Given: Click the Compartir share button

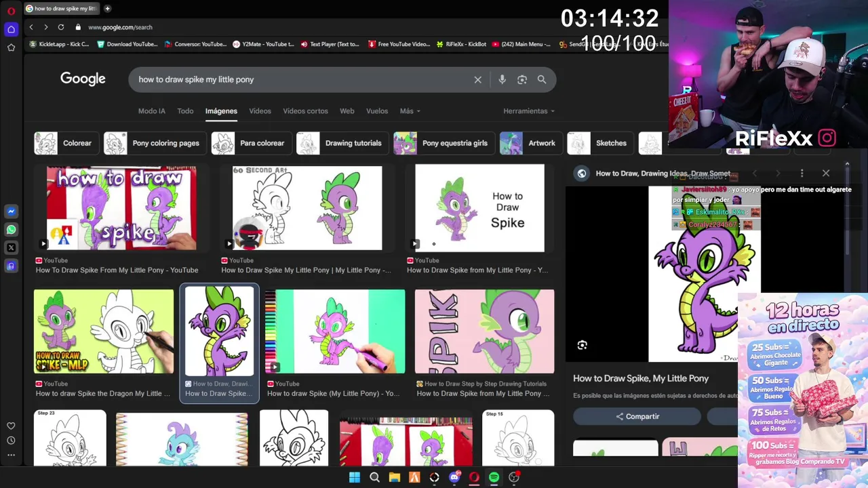Looking at the screenshot, I should 637,416.
